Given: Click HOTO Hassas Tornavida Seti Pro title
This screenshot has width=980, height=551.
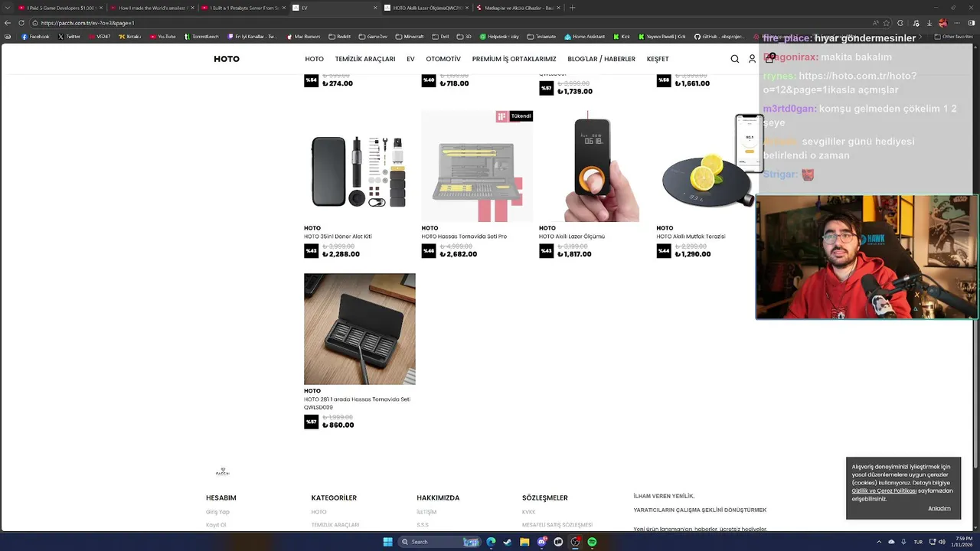Looking at the screenshot, I should pyautogui.click(x=464, y=236).
